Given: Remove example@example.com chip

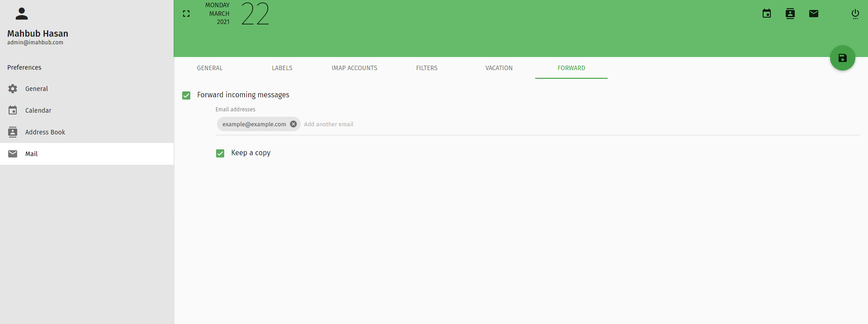Looking at the screenshot, I should click(293, 124).
